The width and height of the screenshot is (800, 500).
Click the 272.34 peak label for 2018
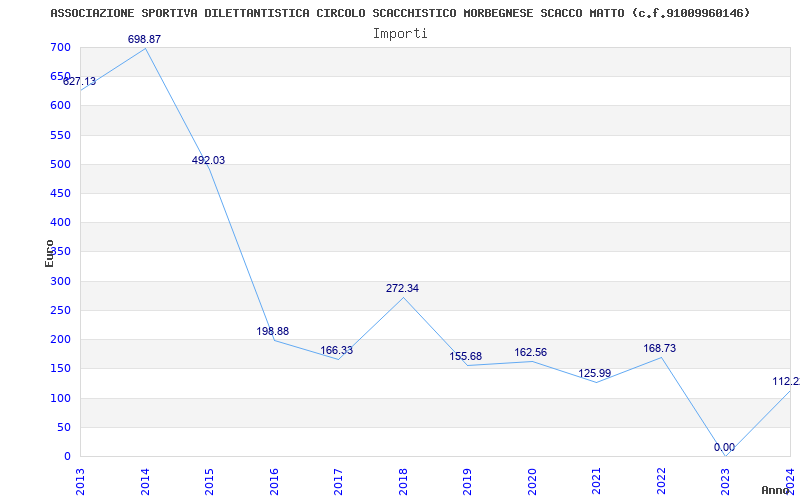click(x=402, y=288)
